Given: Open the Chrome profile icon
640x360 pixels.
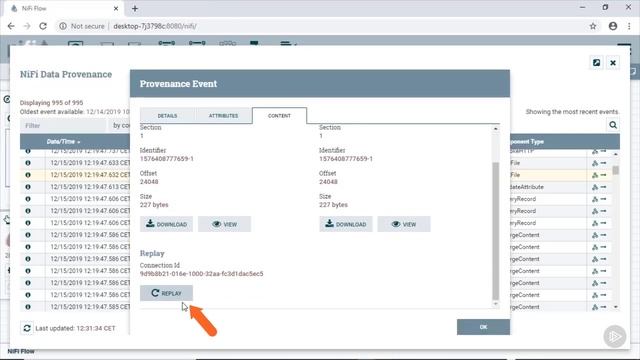Looking at the screenshot, I should pyautogui.click(x=613, y=26).
